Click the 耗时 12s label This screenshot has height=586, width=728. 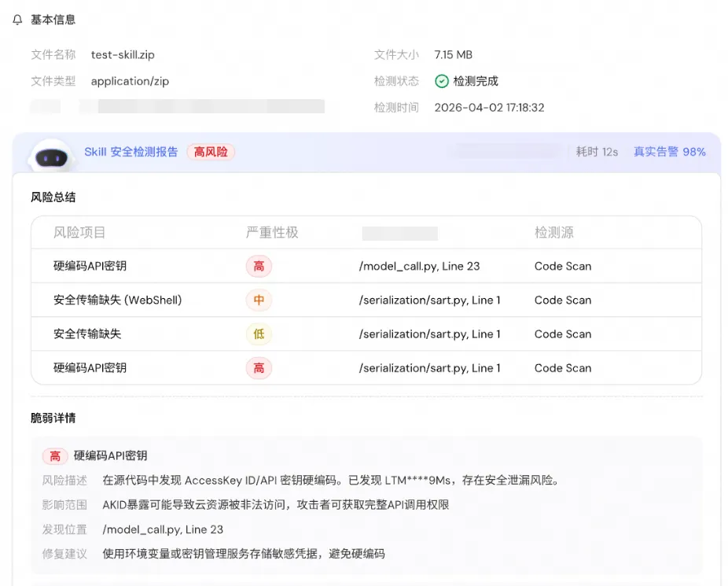[x=597, y=152]
